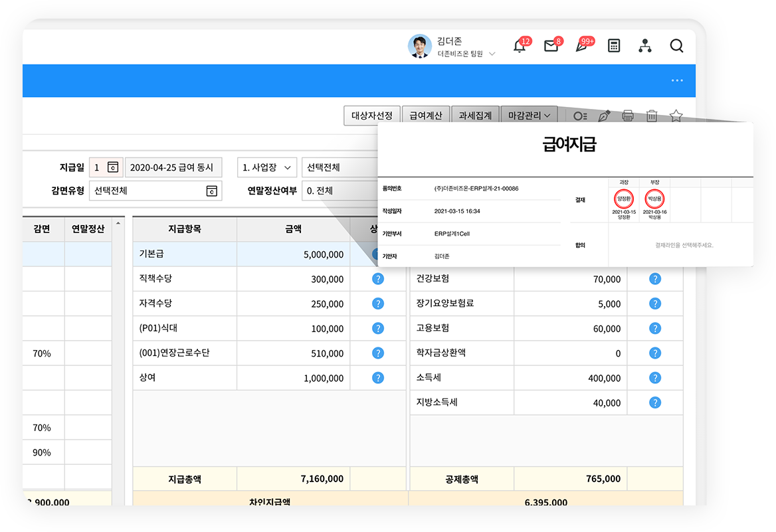776x532 pixels.
Task: Click help icon for 소득세 row
Action: click(x=655, y=378)
